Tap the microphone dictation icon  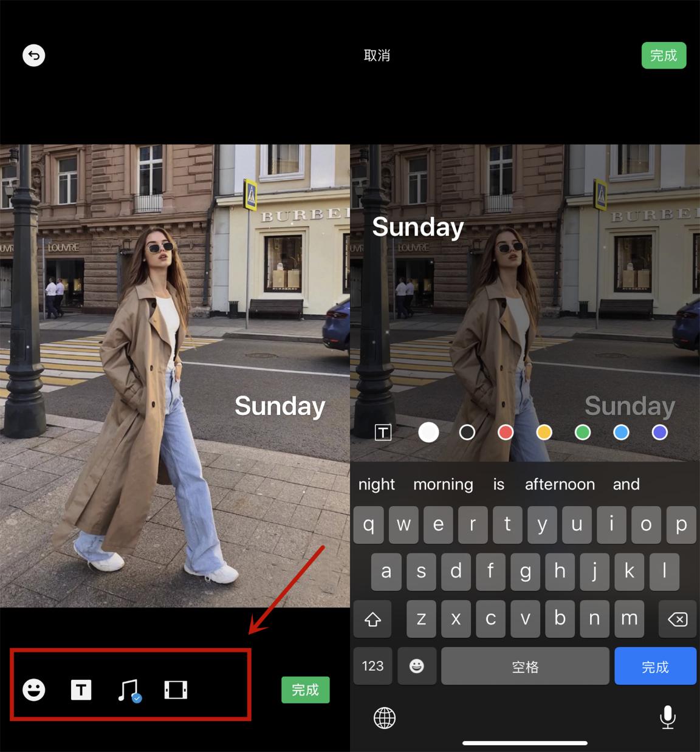point(667,717)
